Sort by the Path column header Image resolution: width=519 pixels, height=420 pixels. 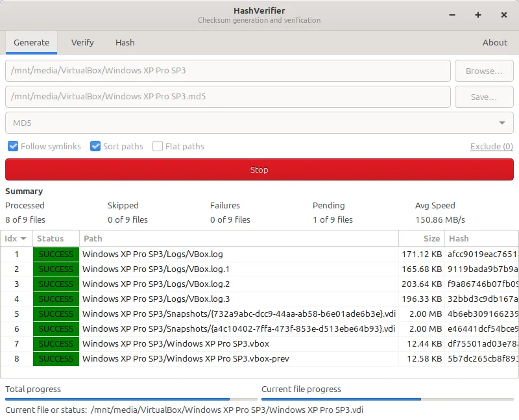pos(239,238)
